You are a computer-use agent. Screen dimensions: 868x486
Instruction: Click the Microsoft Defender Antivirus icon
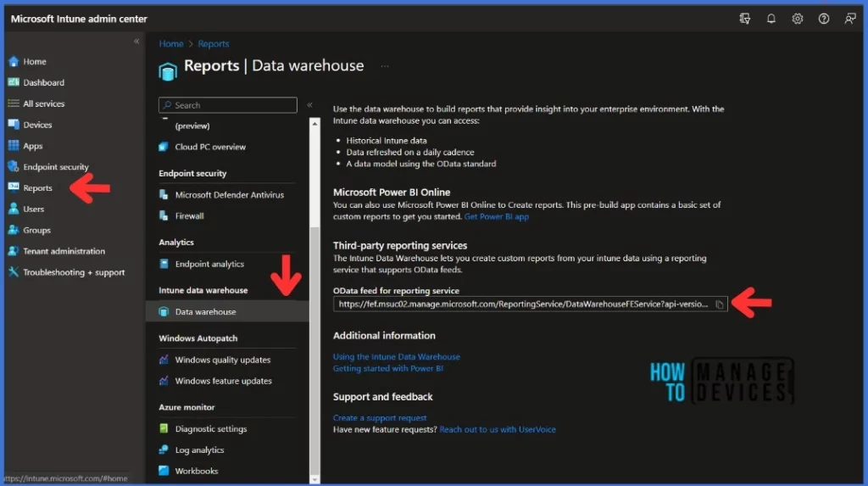point(164,195)
